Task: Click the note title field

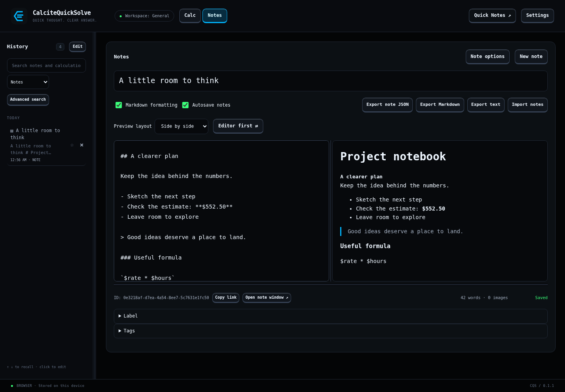Action: [331, 81]
